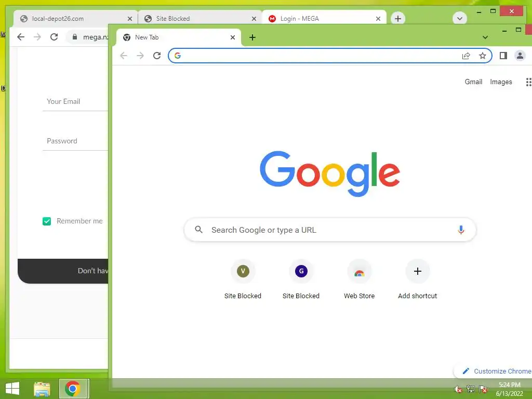Switch to the Site Blocked tab
532x399 pixels.
(x=199, y=18)
